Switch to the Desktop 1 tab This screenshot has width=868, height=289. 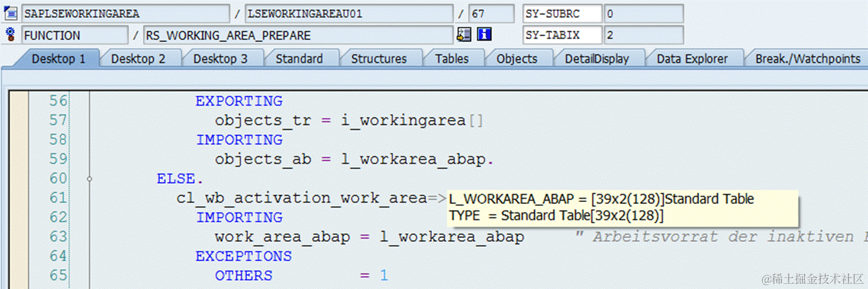click(59, 59)
